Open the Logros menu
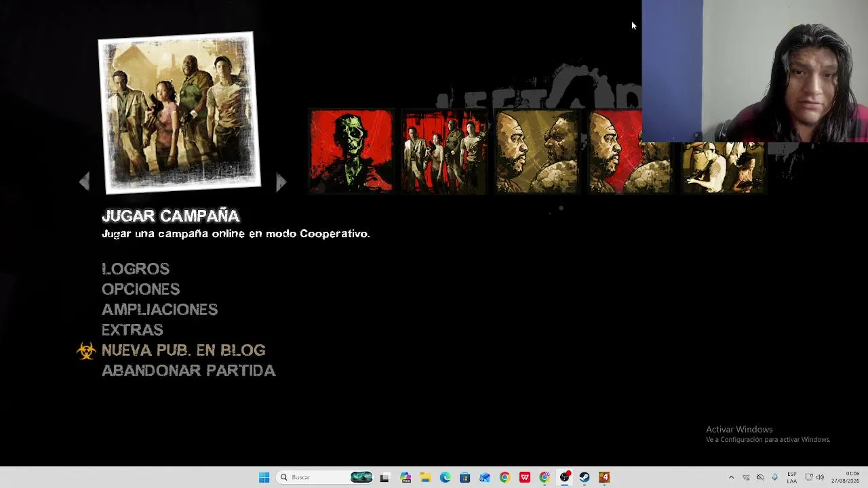868x488 pixels. [x=136, y=269]
